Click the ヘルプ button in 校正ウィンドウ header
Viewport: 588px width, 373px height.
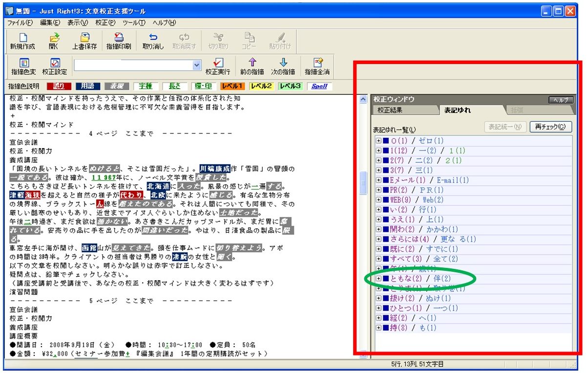tap(561, 100)
